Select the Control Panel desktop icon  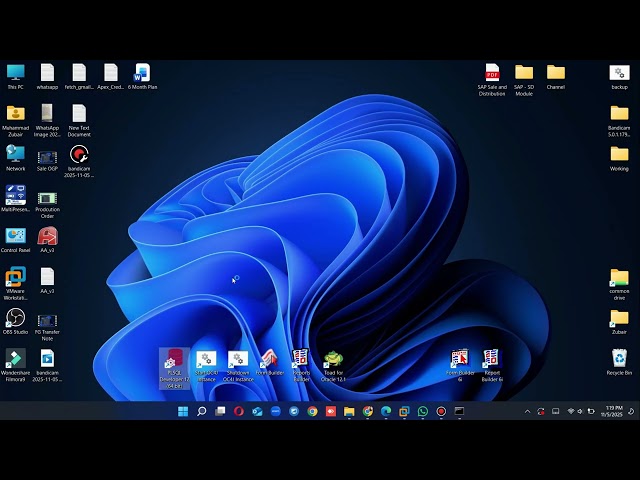16,240
